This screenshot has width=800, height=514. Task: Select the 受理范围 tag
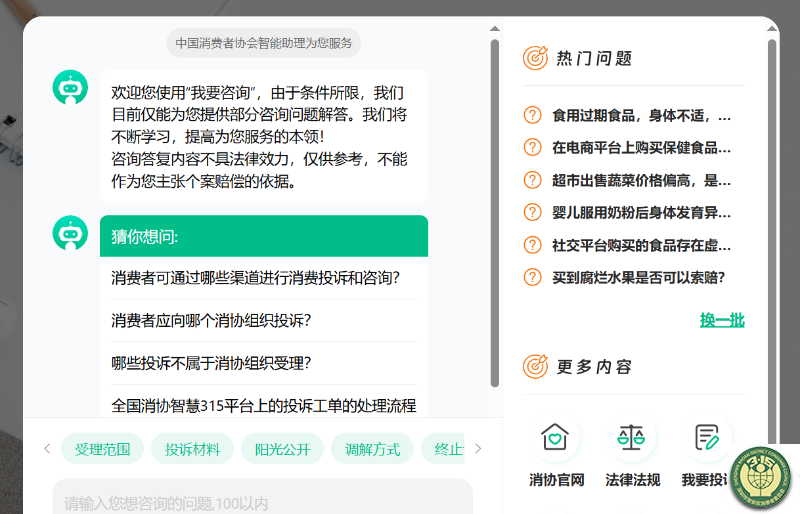click(103, 449)
